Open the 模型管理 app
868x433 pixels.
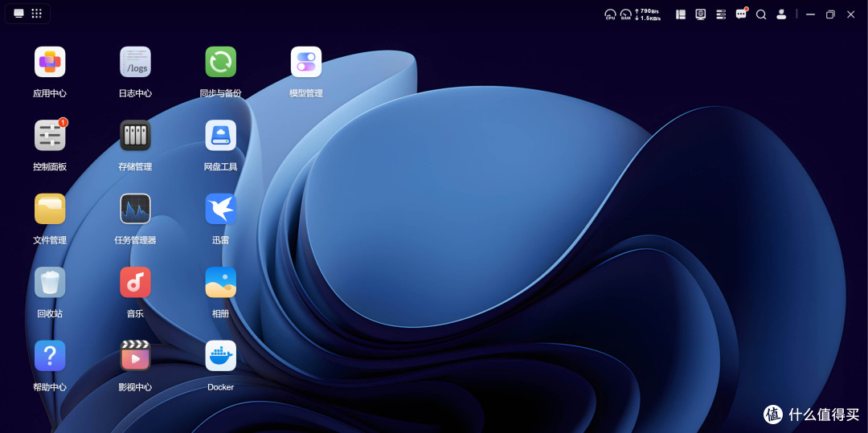[306, 62]
